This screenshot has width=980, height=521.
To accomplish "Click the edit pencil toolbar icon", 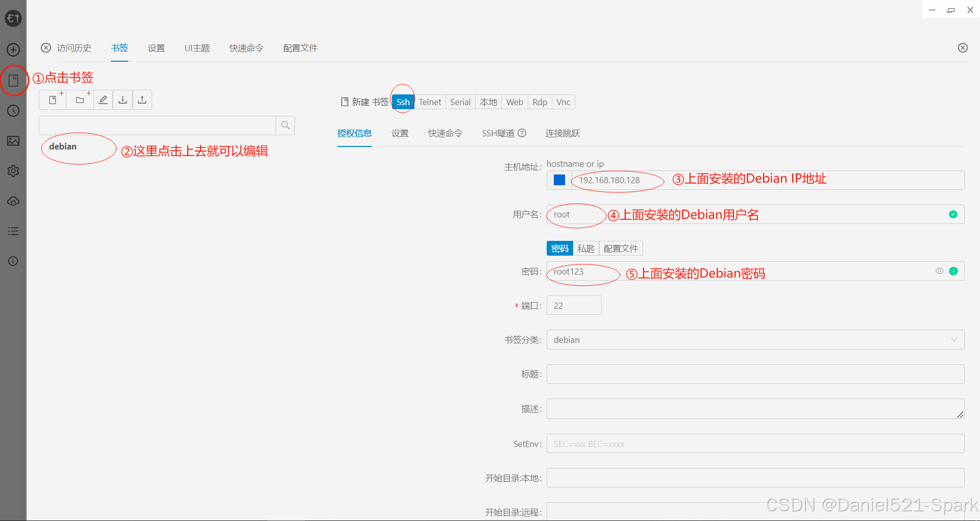I will click(x=103, y=100).
